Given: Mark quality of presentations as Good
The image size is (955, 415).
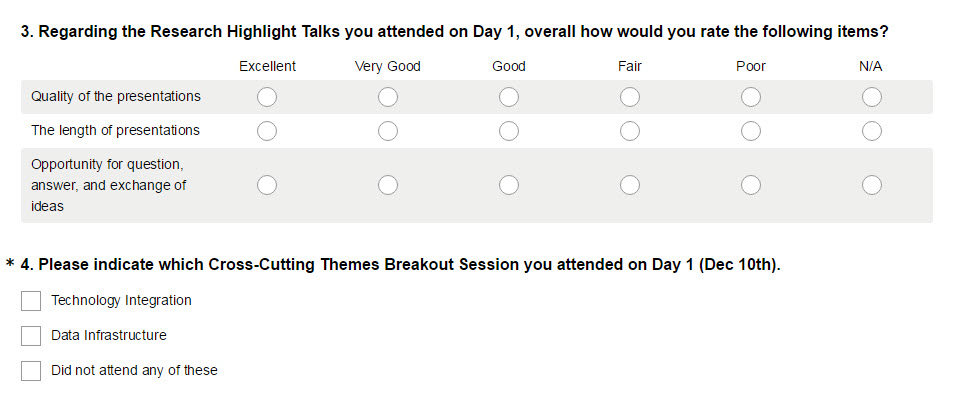Looking at the screenshot, I should tap(509, 97).
